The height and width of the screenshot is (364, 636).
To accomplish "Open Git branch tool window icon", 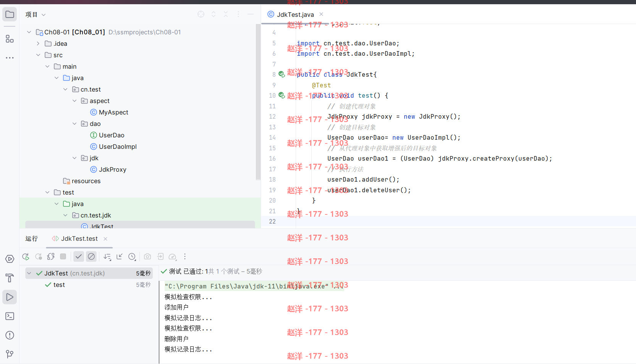I will [10, 354].
